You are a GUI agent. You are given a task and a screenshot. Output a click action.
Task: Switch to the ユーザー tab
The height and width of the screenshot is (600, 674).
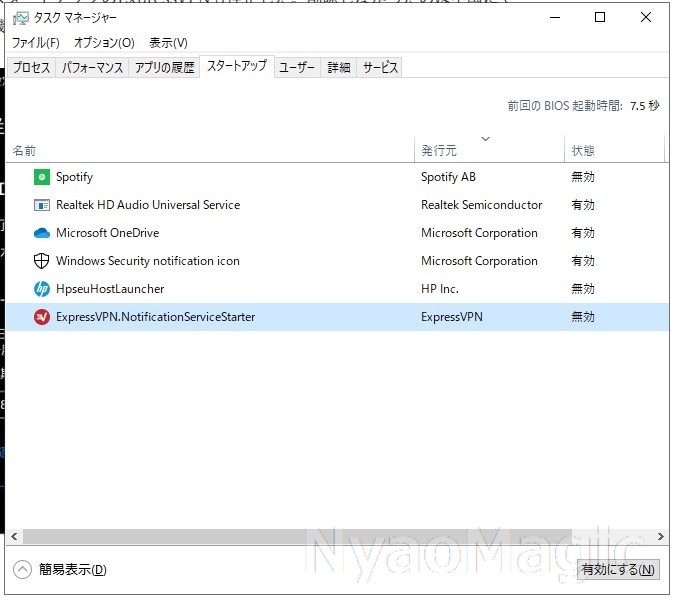[297, 67]
